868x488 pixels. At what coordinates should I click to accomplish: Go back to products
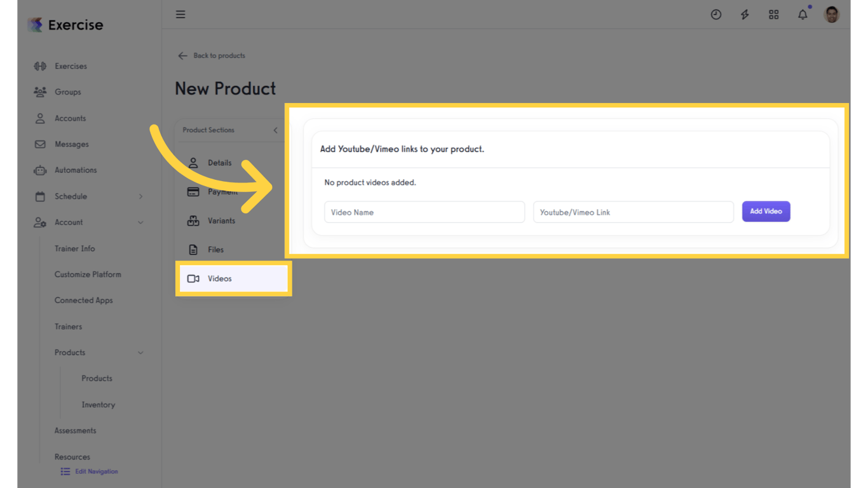(x=212, y=56)
